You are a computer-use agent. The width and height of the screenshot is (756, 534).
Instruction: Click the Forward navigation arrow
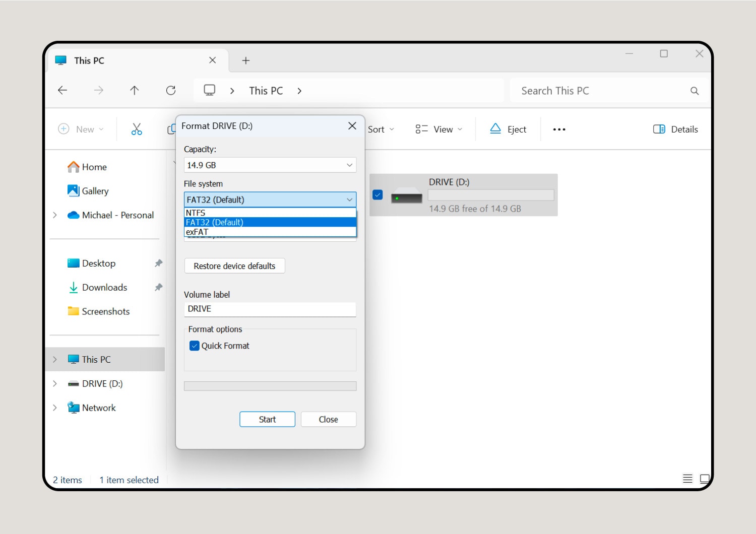click(99, 90)
